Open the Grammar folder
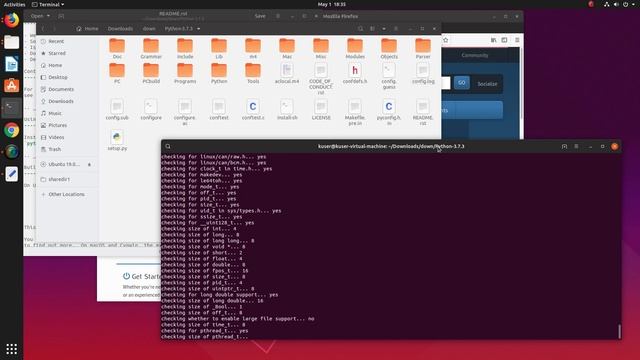 [x=151, y=48]
